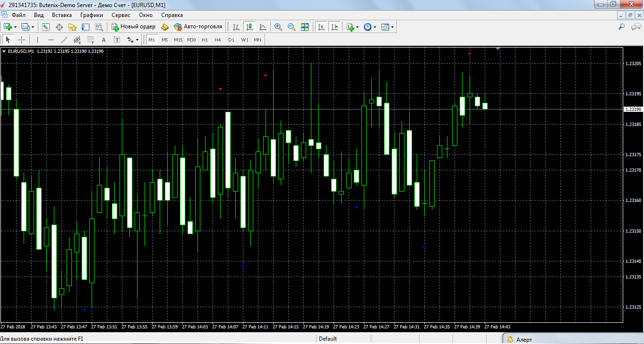Expand the arrows tool dropdown arrow
This screenshot has height=344, width=644.
[137, 40]
